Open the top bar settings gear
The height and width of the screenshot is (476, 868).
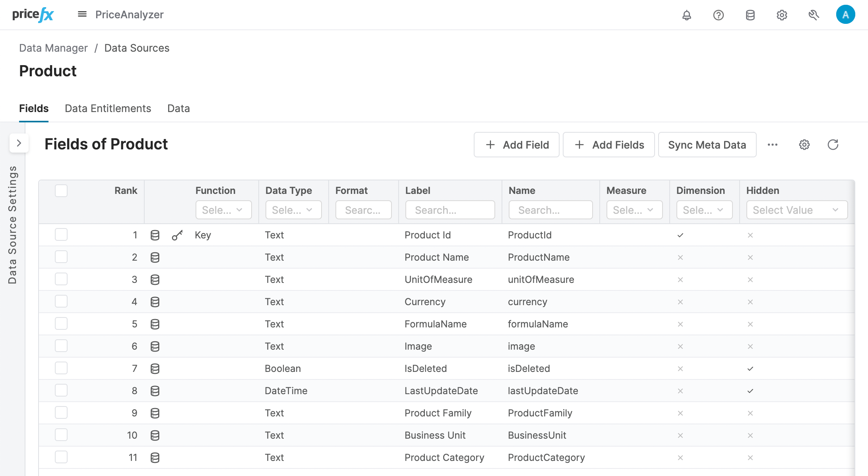point(782,15)
